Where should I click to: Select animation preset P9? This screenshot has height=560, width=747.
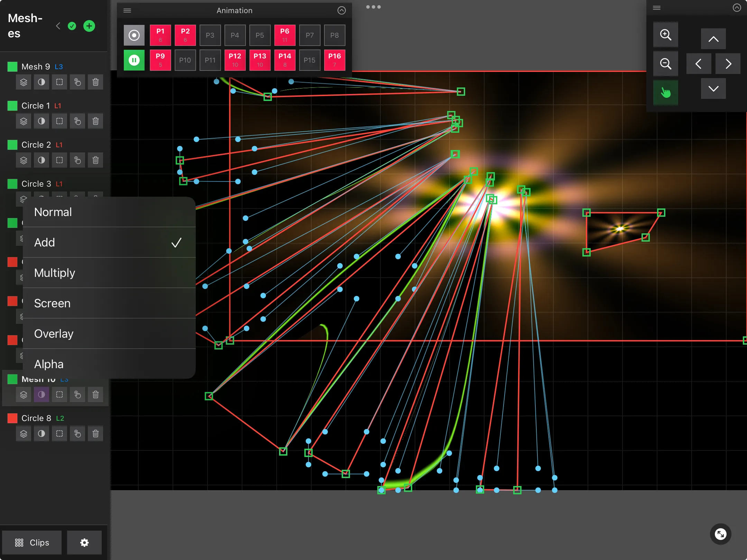(x=160, y=60)
